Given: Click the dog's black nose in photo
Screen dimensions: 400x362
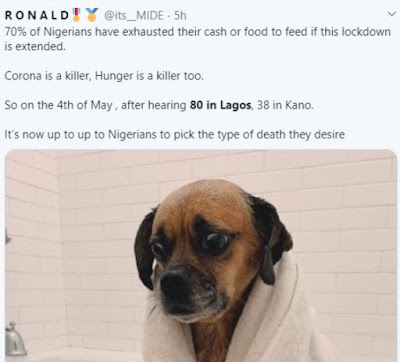Looking at the screenshot, I should coord(176,283).
